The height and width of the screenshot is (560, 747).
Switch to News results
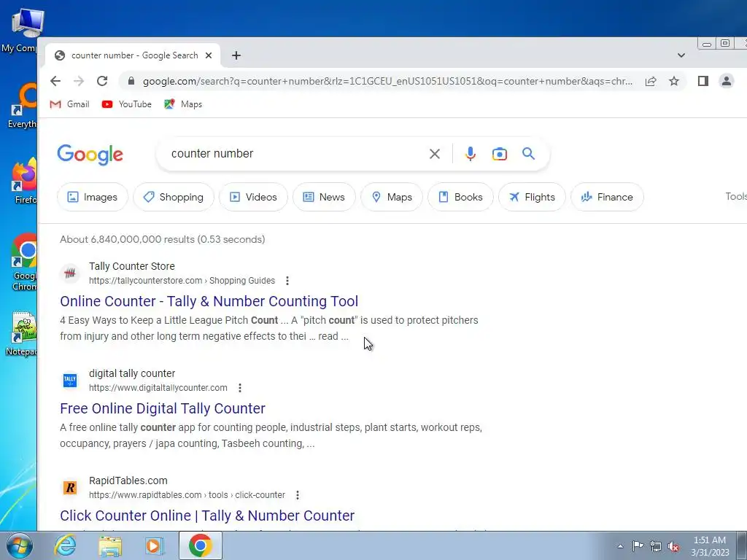click(324, 197)
